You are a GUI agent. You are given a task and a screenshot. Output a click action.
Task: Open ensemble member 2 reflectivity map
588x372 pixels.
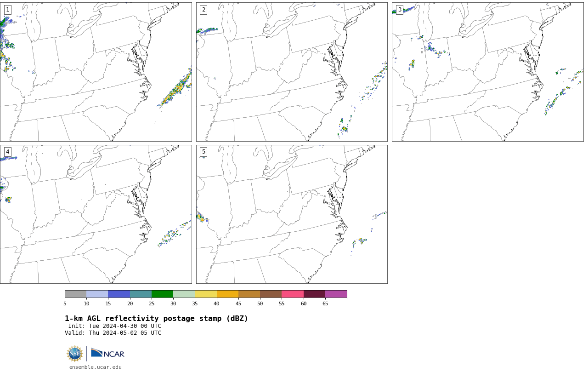click(x=292, y=72)
